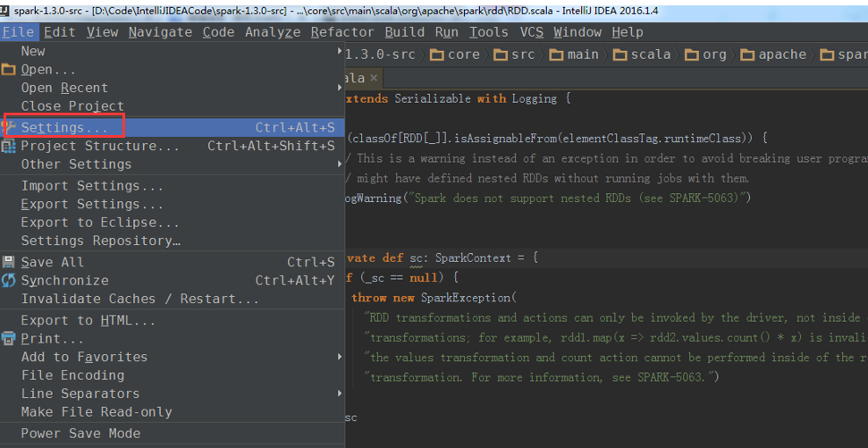
Task: Click the apache breadcrumb folder
Action: pos(774,55)
